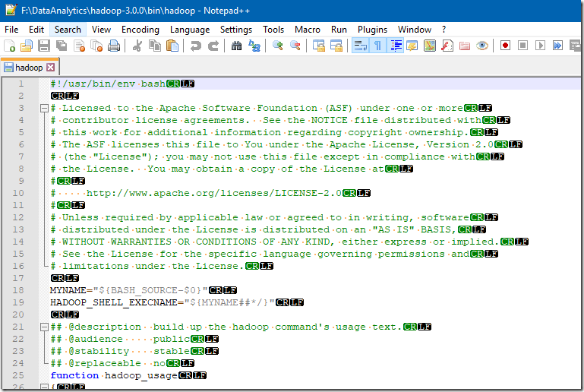Click the Synchronize Horizontal Scrolling icon
Image resolution: width=584 pixels, height=392 pixels.
[336, 46]
